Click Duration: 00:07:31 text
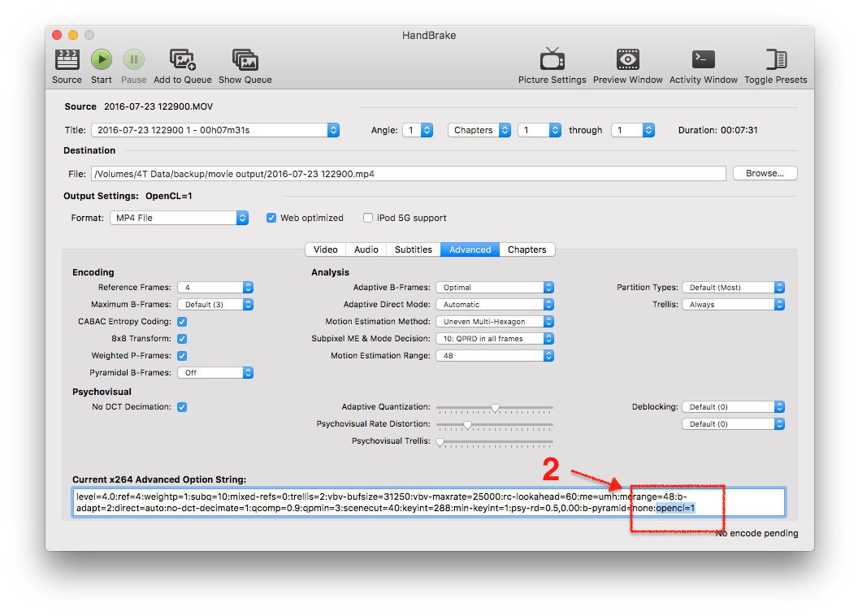 coord(717,130)
